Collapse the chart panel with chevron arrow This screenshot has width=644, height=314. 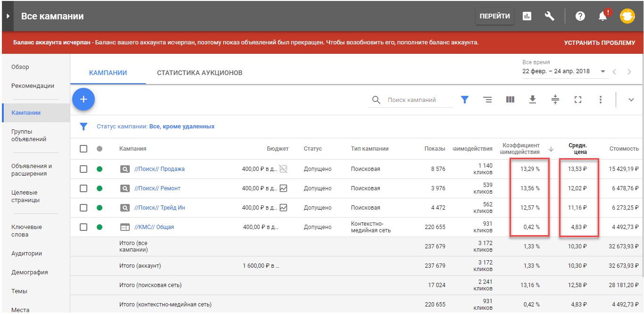pos(632,100)
